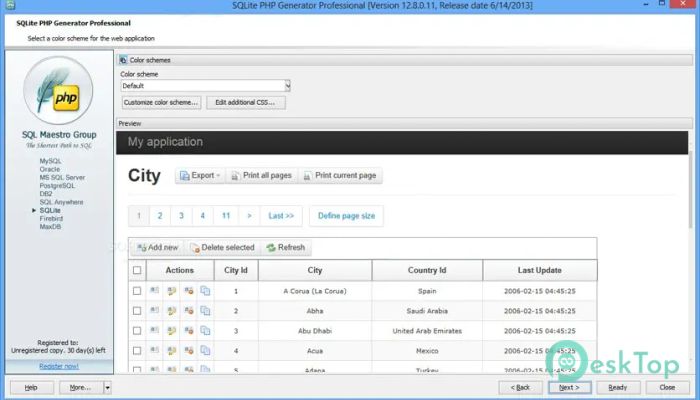Check the checkbox for Acua row
The width and height of the screenshot is (700, 400).
137,351
